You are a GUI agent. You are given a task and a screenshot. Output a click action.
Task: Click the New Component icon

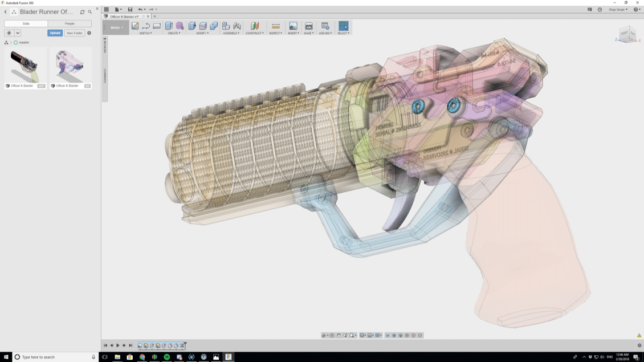(226, 26)
